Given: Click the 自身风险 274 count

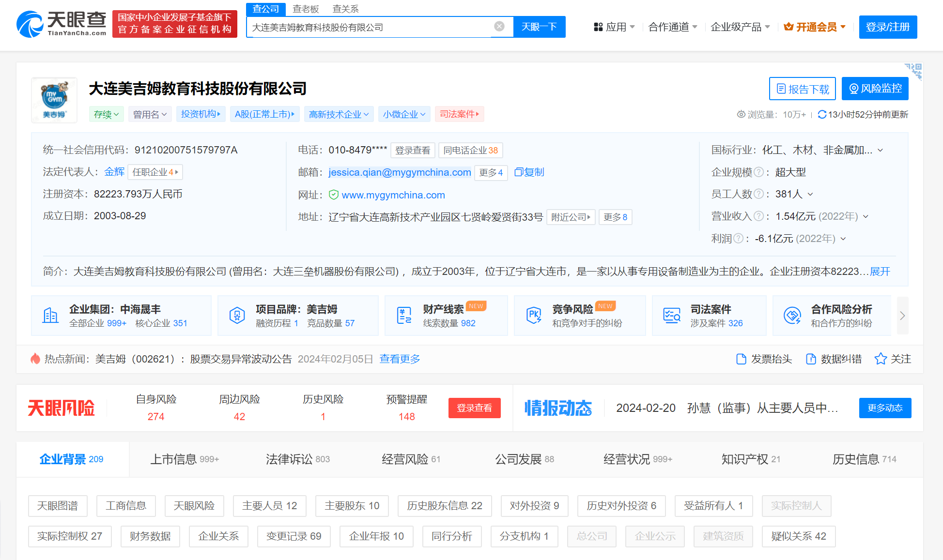Looking at the screenshot, I should (x=156, y=416).
